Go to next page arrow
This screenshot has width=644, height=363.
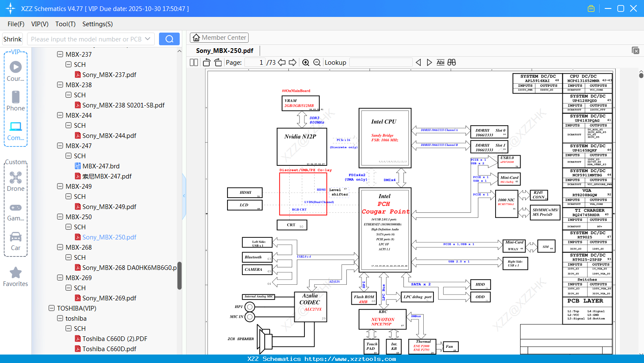293,63
